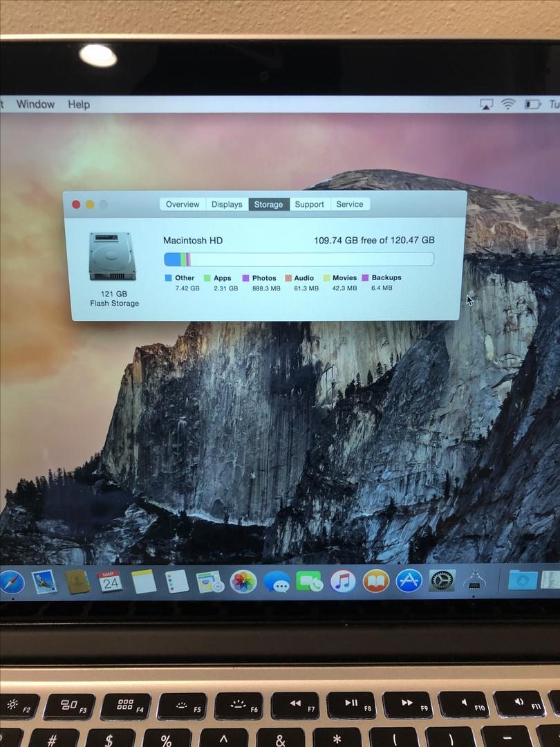The image size is (560, 747).
Task: Open iTunes from the dock
Action: 343,582
